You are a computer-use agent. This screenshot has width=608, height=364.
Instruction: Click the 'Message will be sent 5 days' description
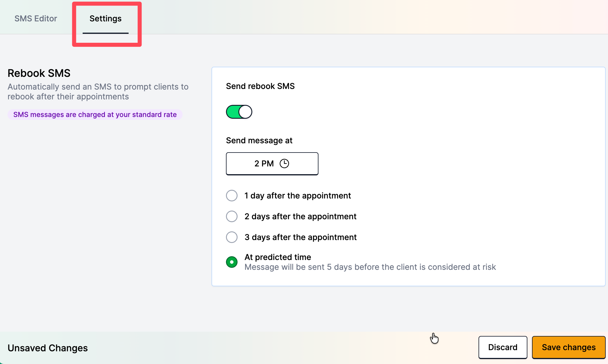point(370,267)
